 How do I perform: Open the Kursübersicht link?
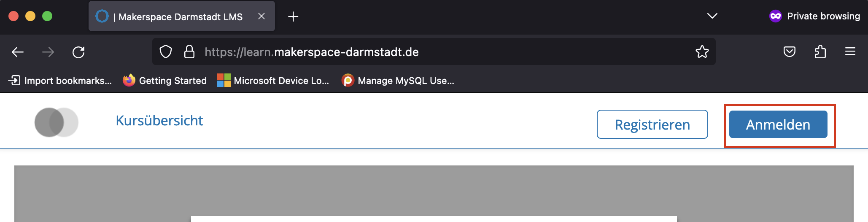[x=159, y=121]
